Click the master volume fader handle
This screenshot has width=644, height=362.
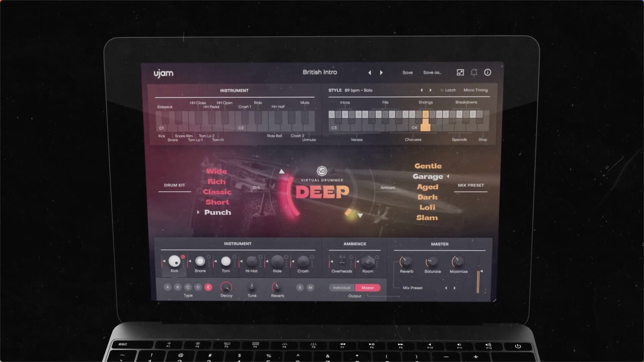481,271
